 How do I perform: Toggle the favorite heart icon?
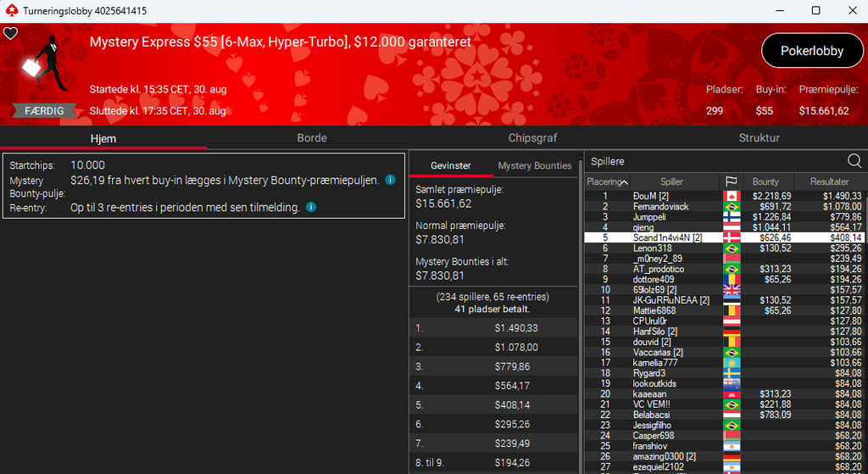click(10, 34)
